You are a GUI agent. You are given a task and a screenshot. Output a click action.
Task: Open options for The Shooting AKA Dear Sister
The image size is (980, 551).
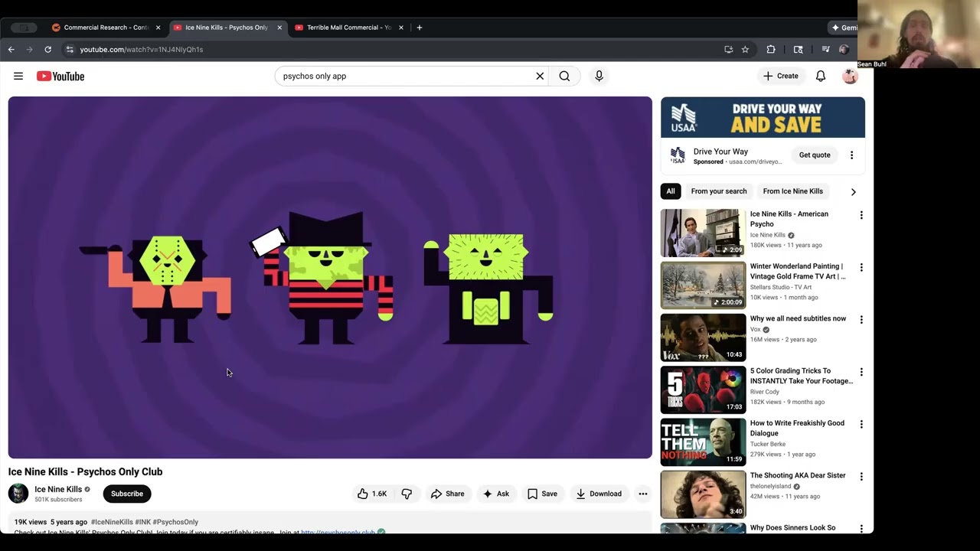point(861,476)
